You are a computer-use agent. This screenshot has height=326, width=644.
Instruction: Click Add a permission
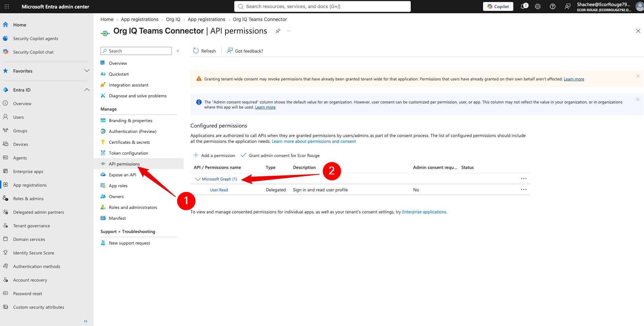(x=214, y=155)
